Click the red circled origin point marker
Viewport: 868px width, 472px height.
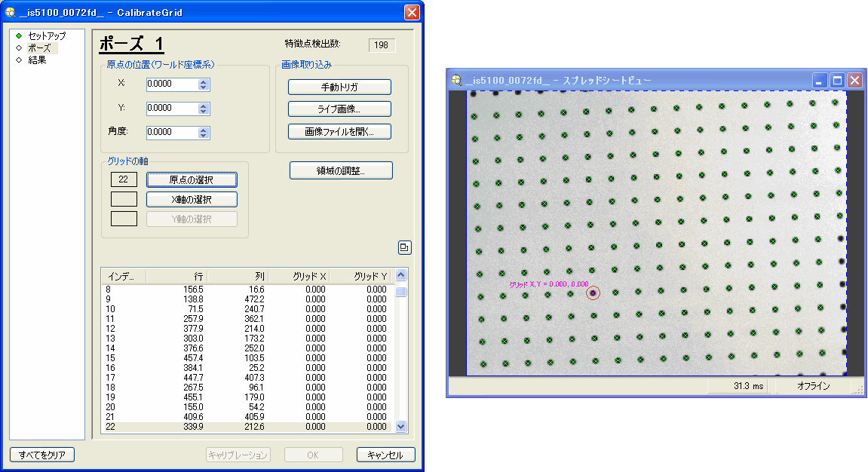[593, 293]
